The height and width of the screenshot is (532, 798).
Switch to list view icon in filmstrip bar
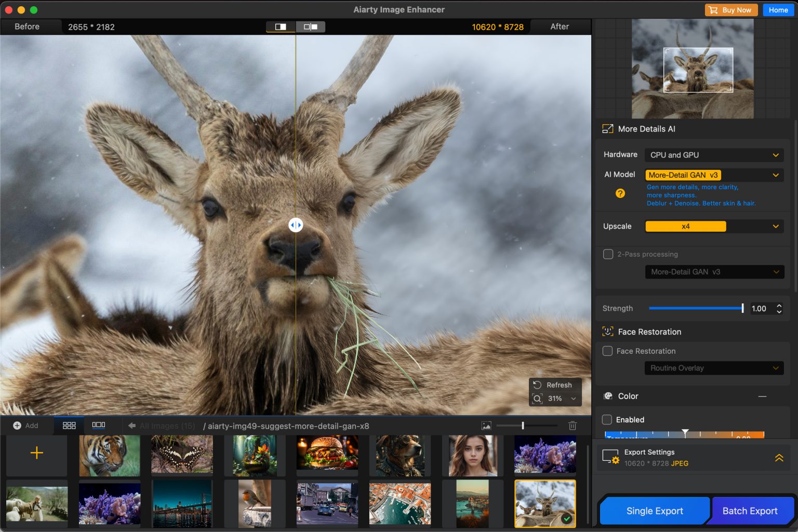pyautogui.click(x=99, y=425)
